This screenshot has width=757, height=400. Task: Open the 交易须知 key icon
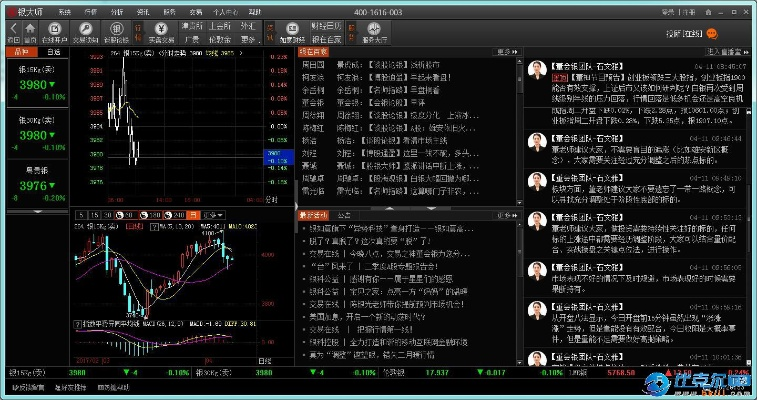[x=85, y=28]
